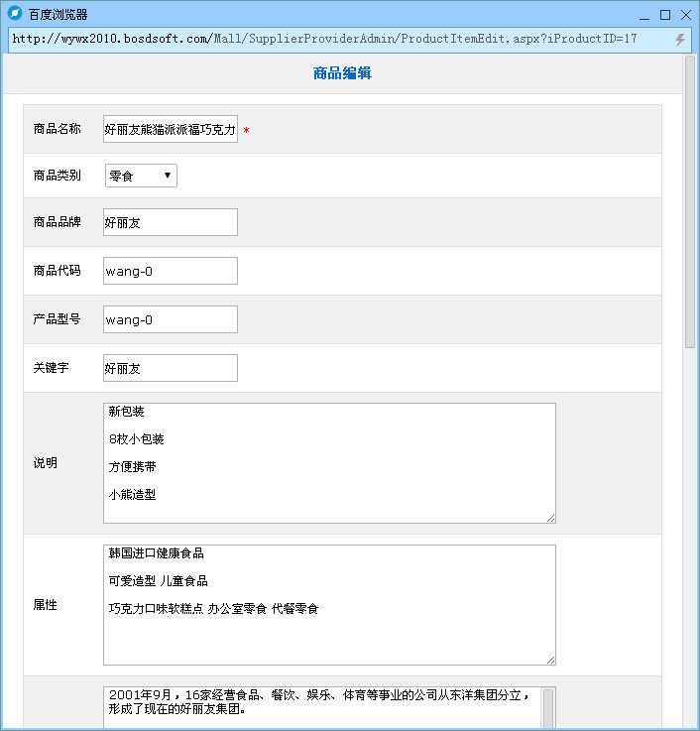Maximize the Baidu browser window
This screenshot has height=731, width=700.
click(x=665, y=15)
